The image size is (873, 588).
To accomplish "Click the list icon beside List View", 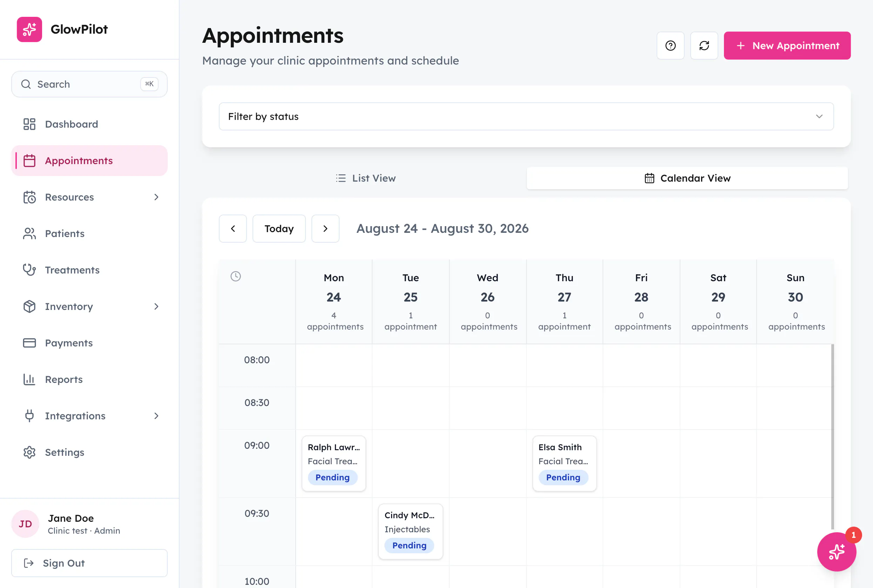I will click(341, 178).
